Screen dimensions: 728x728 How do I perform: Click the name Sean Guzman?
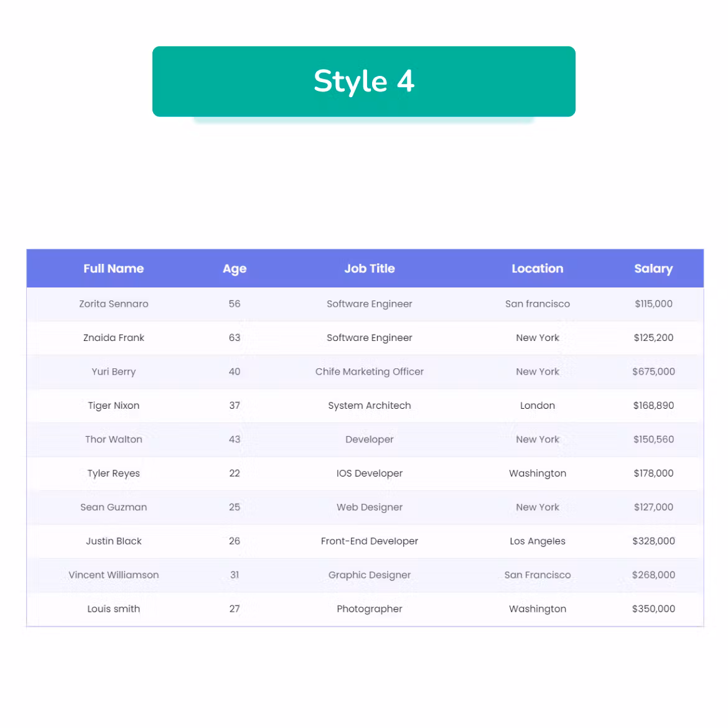click(113, 507)
